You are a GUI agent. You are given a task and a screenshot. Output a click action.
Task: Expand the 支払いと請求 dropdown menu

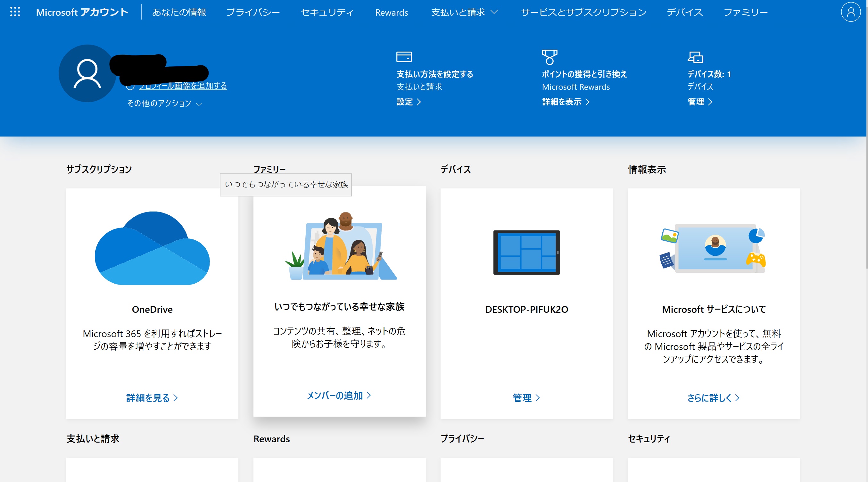click(x=464, y=12)
